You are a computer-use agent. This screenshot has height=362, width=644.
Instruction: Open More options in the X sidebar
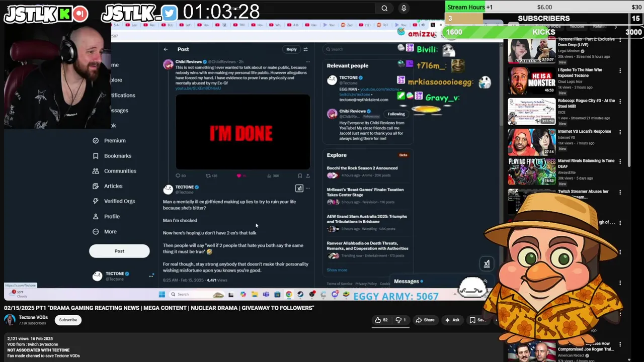pyautogui.click(x=105, y=232)
